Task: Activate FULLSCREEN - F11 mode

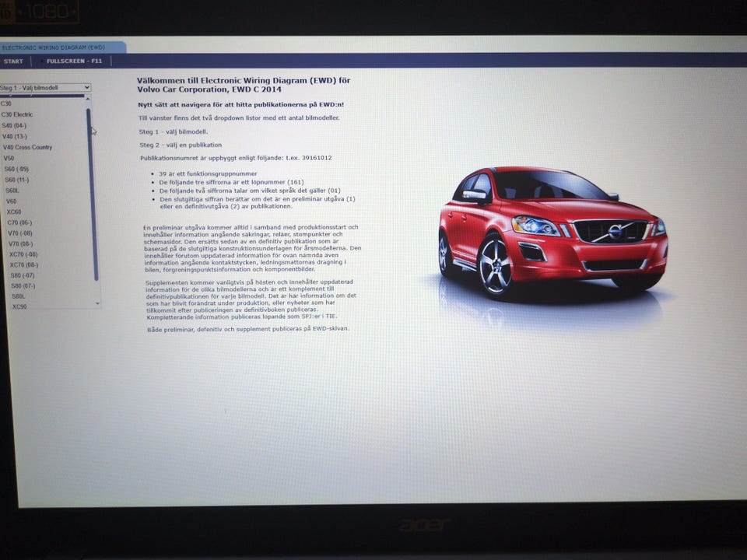Action: [74, 61]
